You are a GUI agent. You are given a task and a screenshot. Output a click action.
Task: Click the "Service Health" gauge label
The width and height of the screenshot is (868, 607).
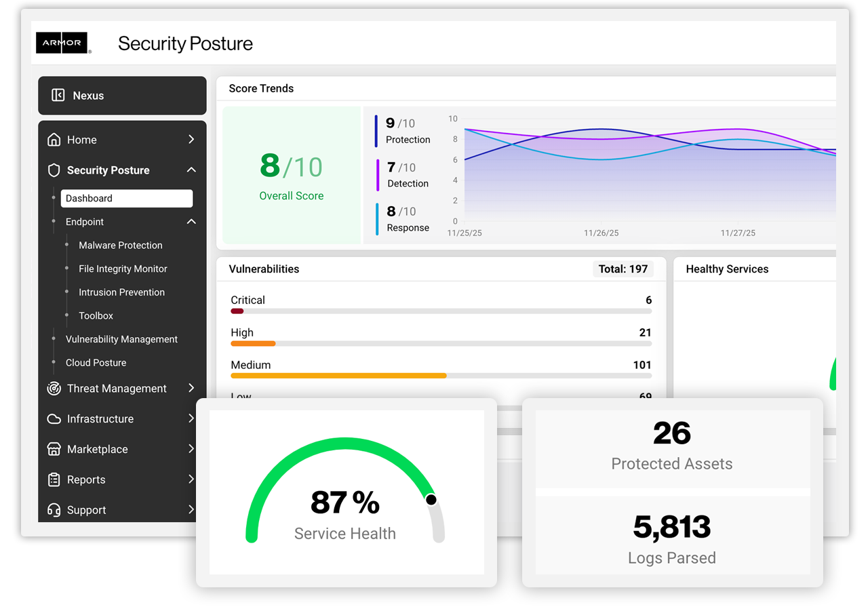click(345, 534)
